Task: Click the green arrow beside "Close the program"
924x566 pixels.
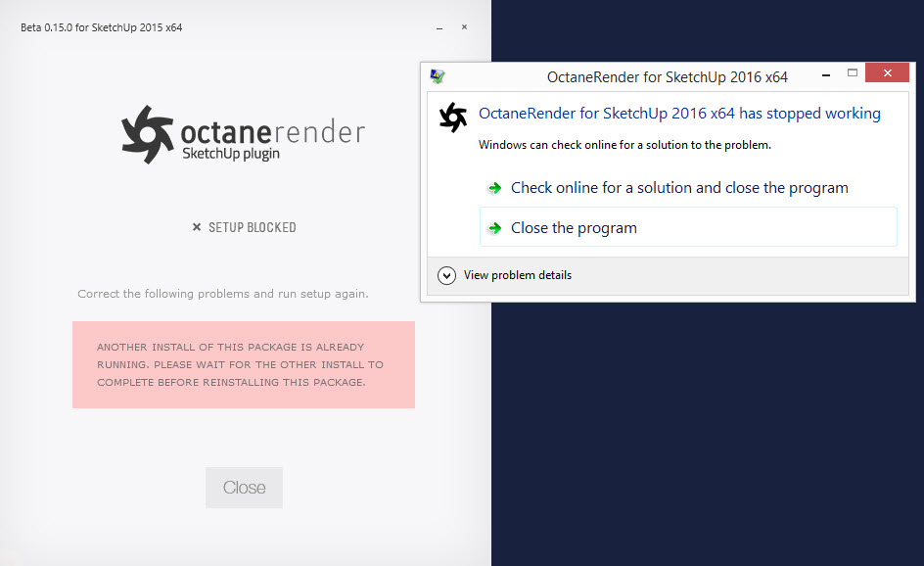Action: point(495,227)
